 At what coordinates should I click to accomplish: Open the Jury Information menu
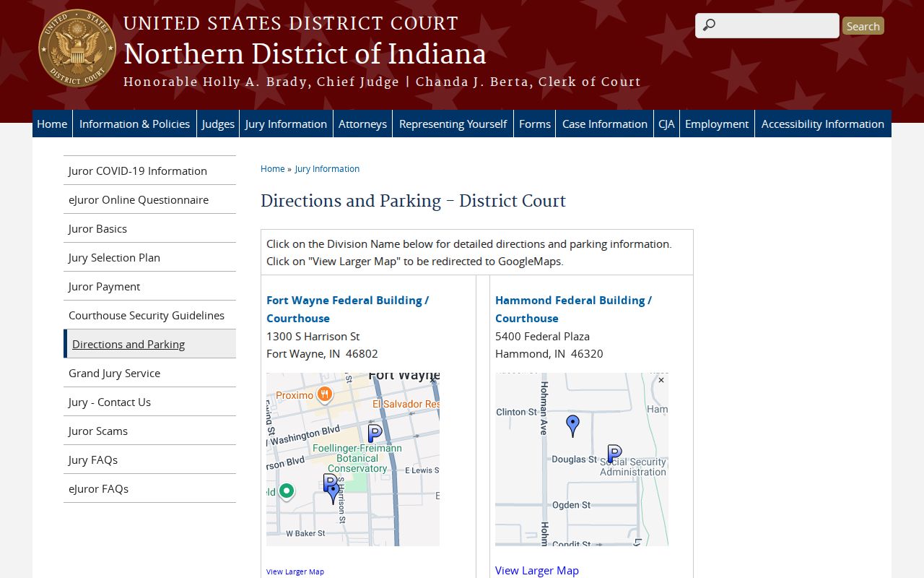[x=286, y=124]
